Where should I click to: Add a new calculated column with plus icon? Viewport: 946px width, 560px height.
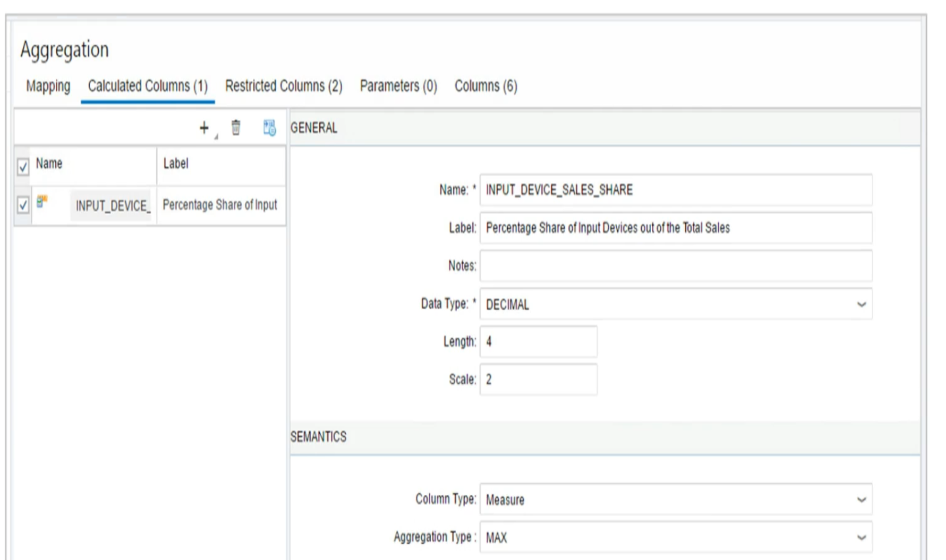[x=204, y=128]
